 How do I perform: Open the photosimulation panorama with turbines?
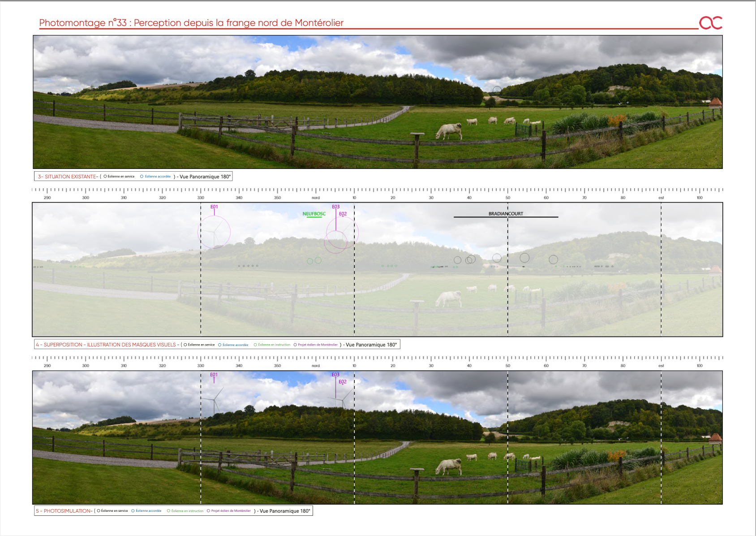coord(378,437)
